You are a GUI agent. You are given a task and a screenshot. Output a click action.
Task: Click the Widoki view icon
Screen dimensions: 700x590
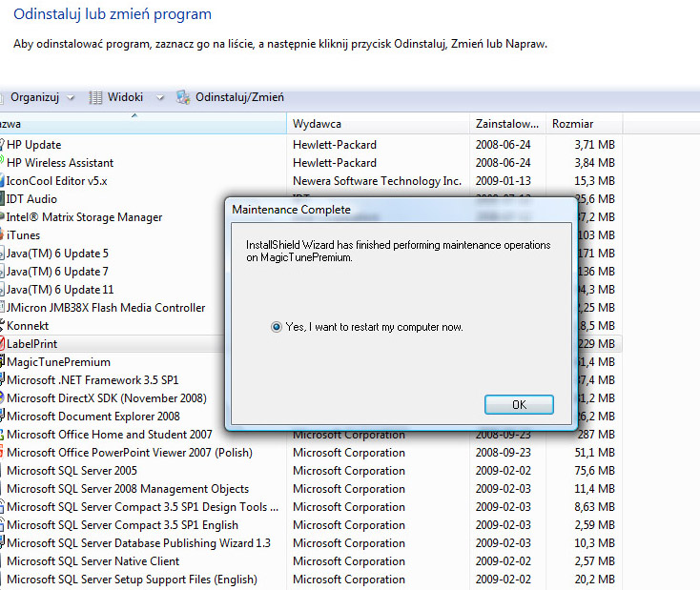click(x=95, y=97)
